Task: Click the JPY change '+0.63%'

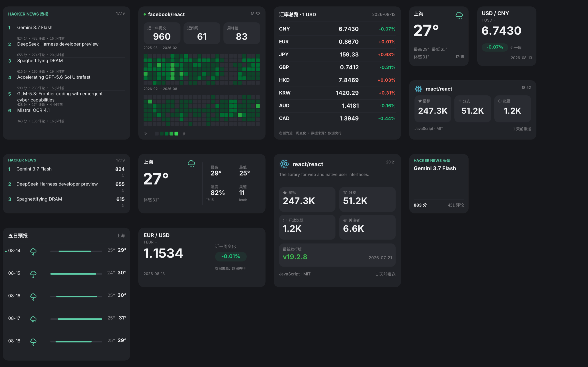Action: tap(386, 55)
